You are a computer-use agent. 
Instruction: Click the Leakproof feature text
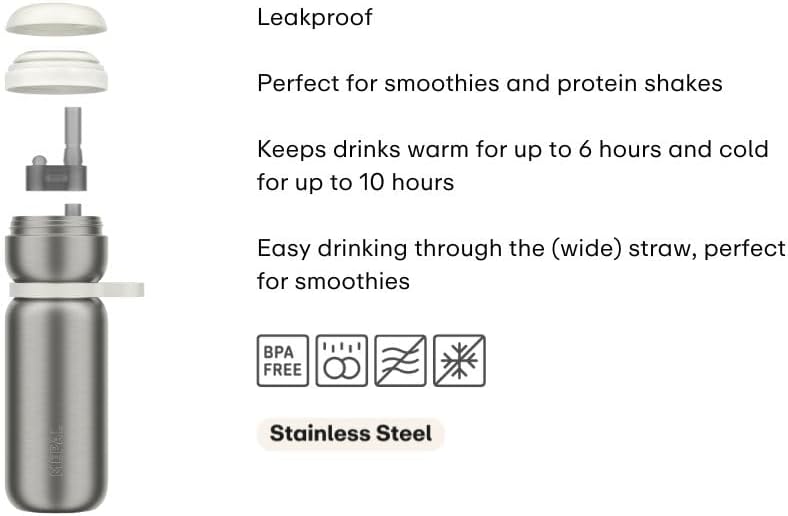click(315, 18)
